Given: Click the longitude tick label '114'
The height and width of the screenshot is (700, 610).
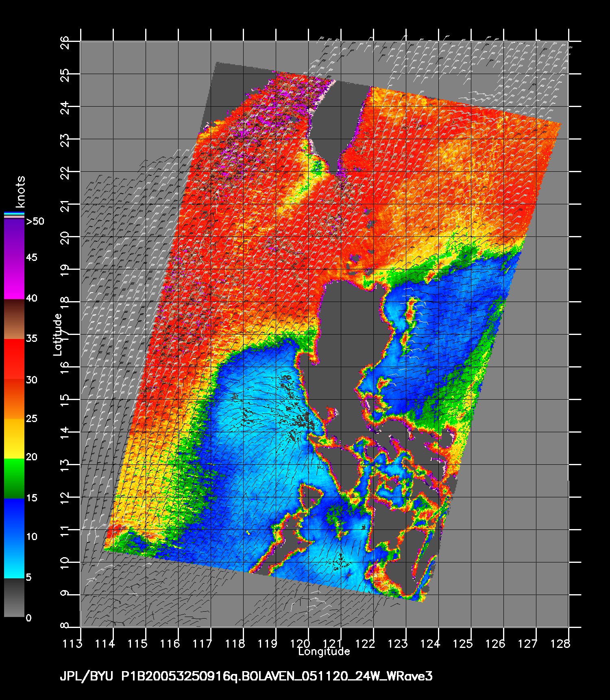Looking at the screenshot, I should tap(105, 644).
